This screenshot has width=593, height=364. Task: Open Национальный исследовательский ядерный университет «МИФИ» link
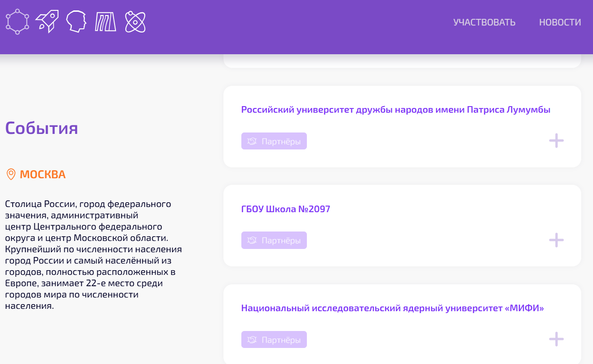tap(393, 308)
